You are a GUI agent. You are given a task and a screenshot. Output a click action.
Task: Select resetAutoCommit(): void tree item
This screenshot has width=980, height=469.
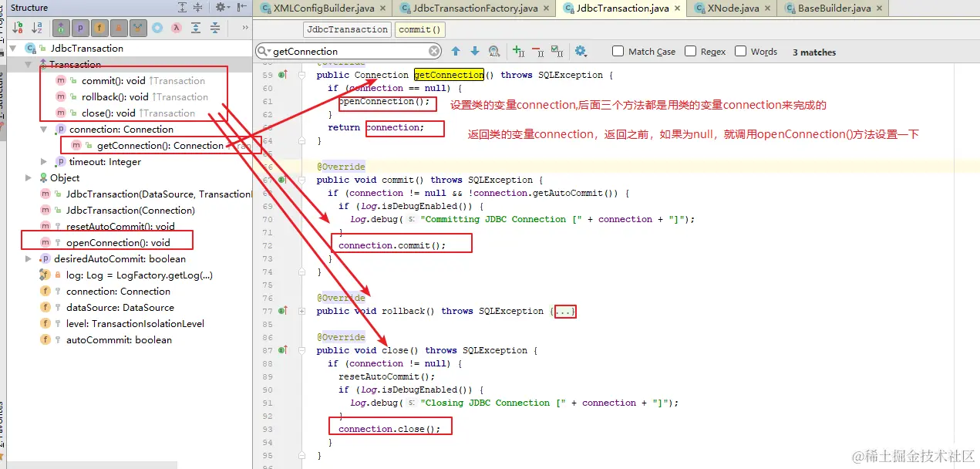120,226
